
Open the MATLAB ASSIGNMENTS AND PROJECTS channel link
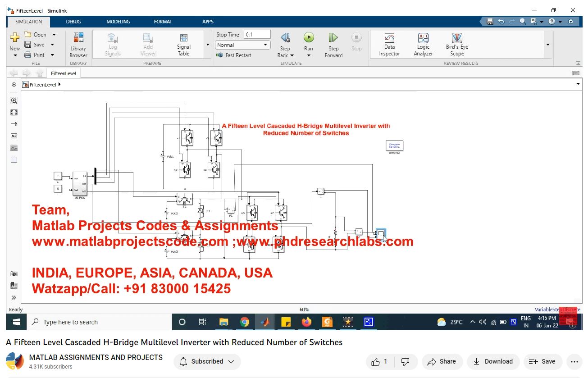tap(96, 357)
